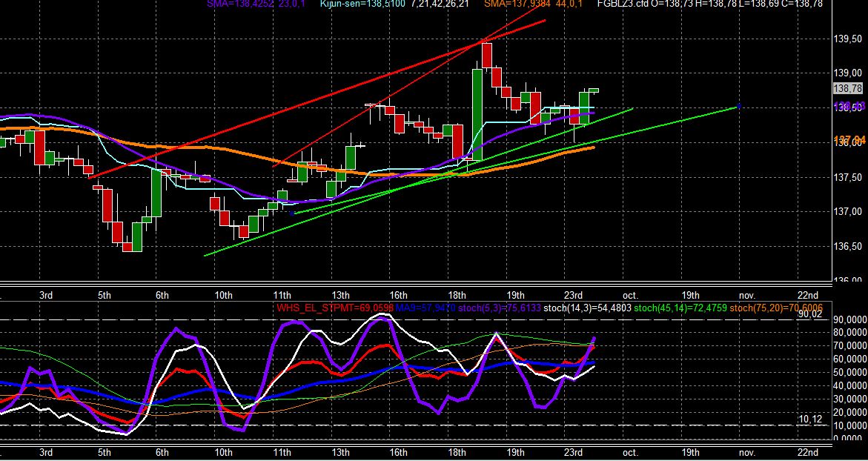This screenshot has width=868, height=461.
Task: Click the oct. label on indicator panel axis
Action: (631, 452)
